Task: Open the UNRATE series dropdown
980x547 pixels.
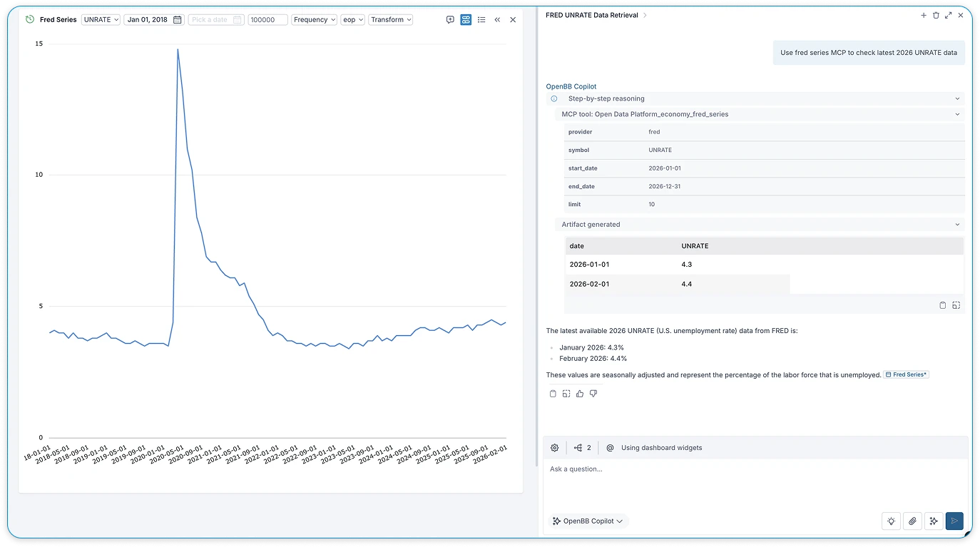Action: point(101,19)
